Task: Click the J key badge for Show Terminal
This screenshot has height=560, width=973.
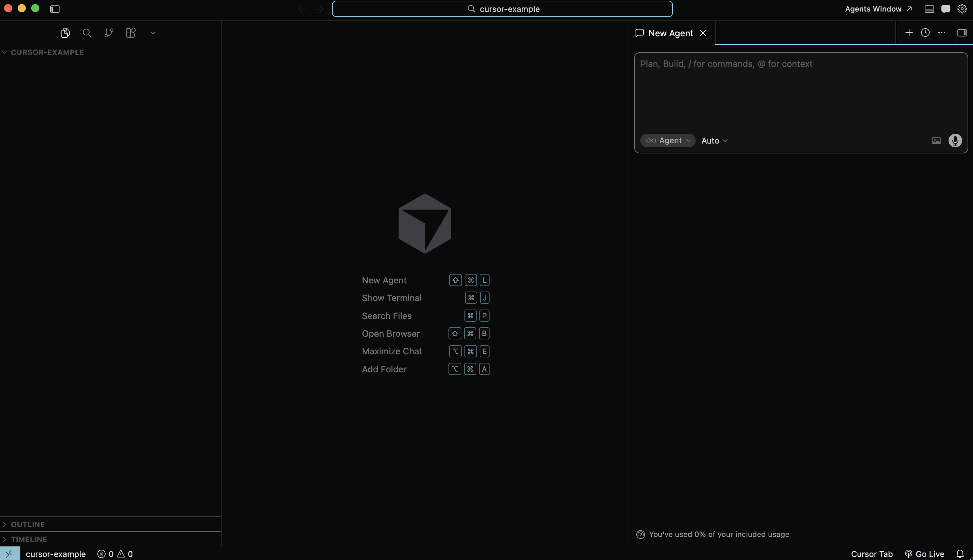Action: [484, 298]
